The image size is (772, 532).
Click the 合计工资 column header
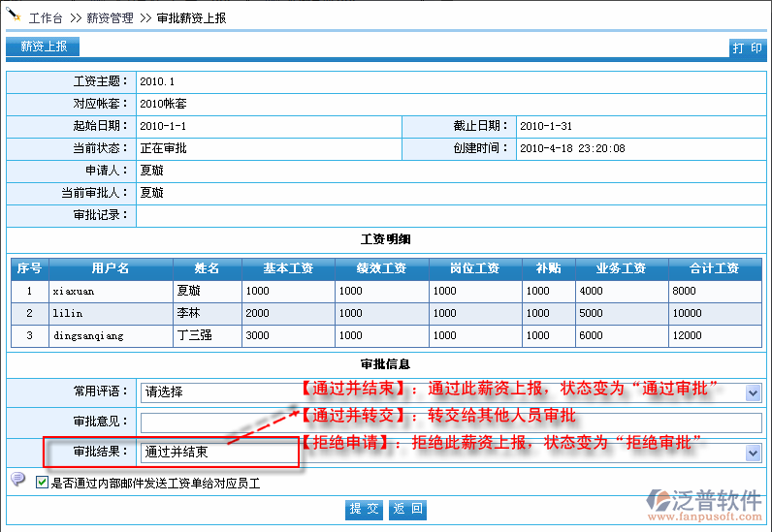click(715, 268)
